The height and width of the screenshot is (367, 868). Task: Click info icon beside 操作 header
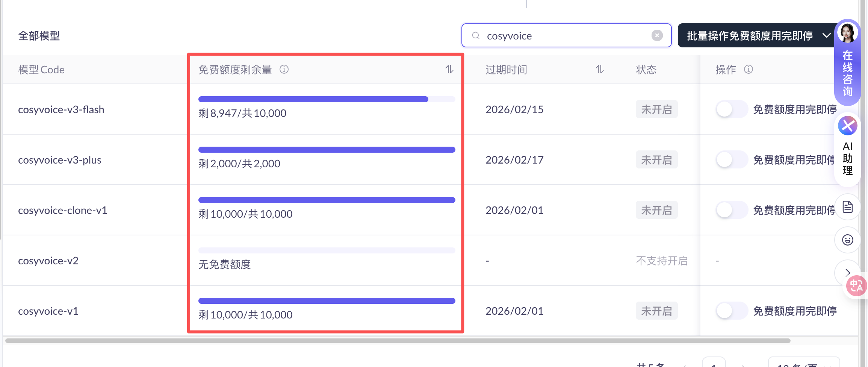pyautogui.click(x=748, y=69)
